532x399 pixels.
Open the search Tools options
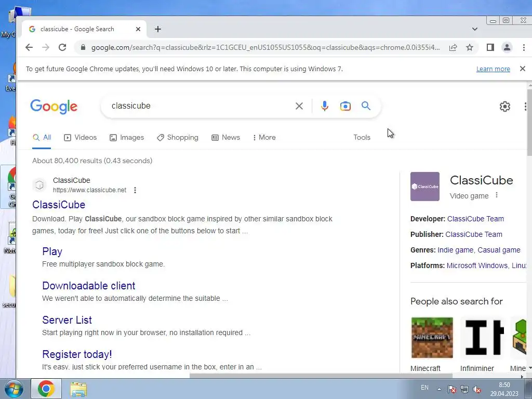coord(362,137)
